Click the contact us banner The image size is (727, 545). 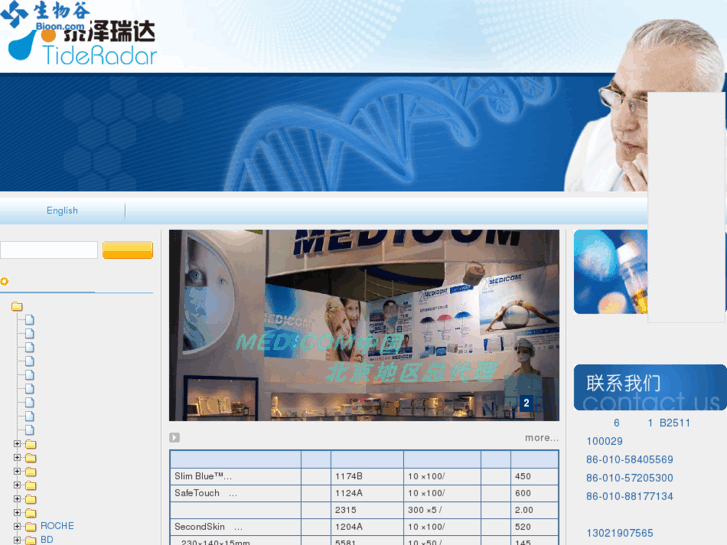click(x=650, y=388)
